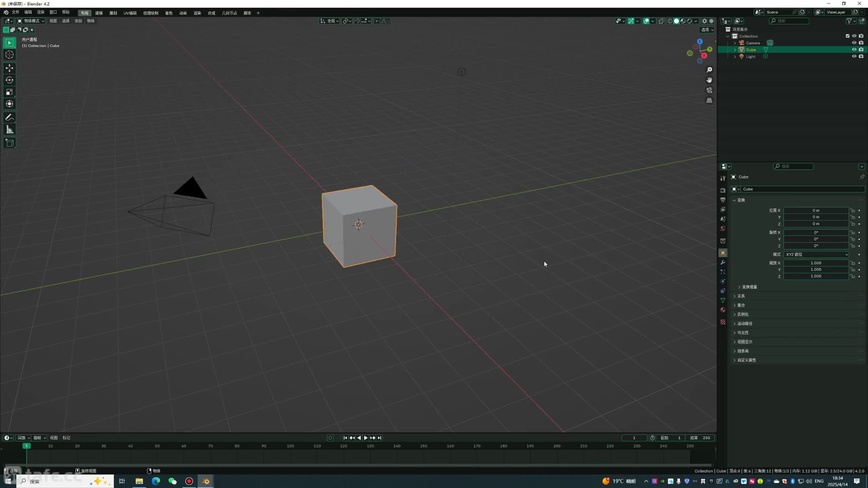Switch to the UV编辑 workspace tab
This screenshot has width=868, height=488.
coord(130,13)
